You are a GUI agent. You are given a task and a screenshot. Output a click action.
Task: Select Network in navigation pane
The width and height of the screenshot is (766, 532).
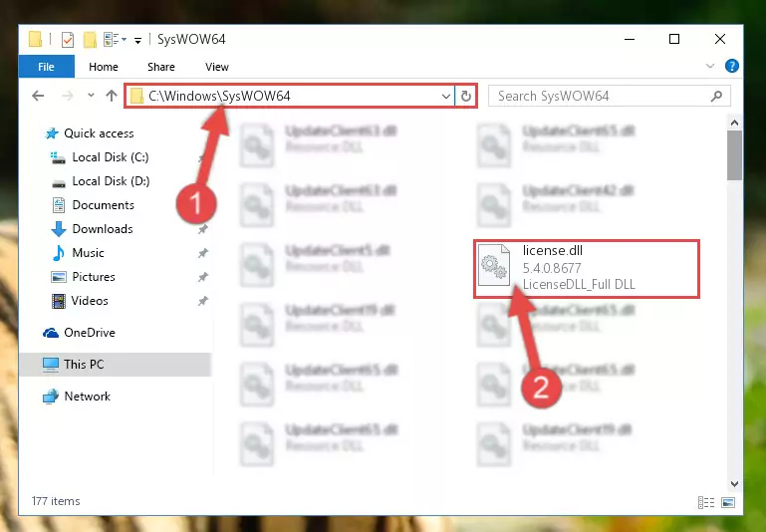(87, 397)
